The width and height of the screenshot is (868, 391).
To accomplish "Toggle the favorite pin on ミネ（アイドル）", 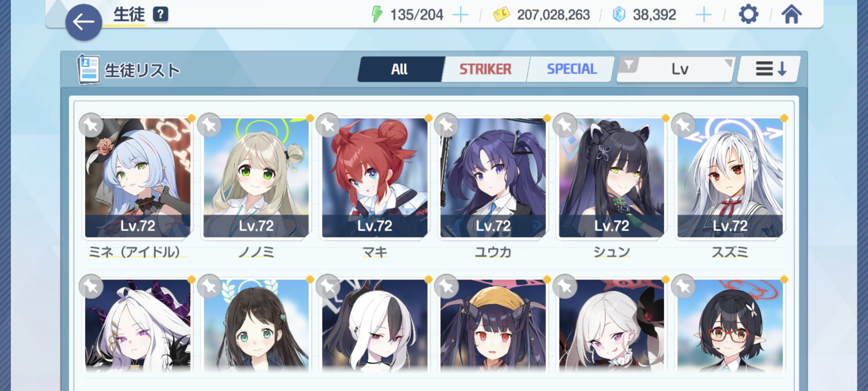I will tap(91, 125).
